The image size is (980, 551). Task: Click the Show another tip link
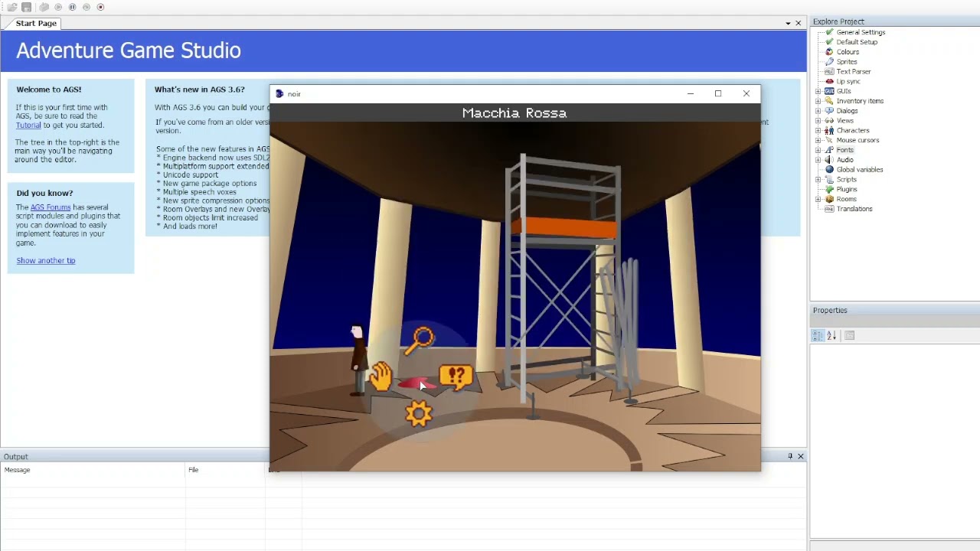click(46, 261)
